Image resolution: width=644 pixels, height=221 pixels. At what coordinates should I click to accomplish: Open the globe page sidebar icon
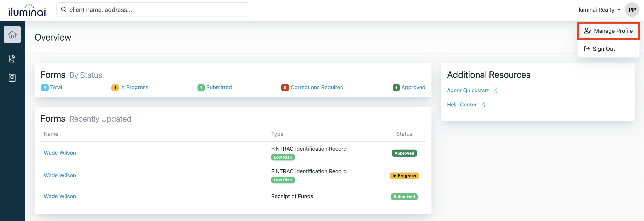point(12,78)
